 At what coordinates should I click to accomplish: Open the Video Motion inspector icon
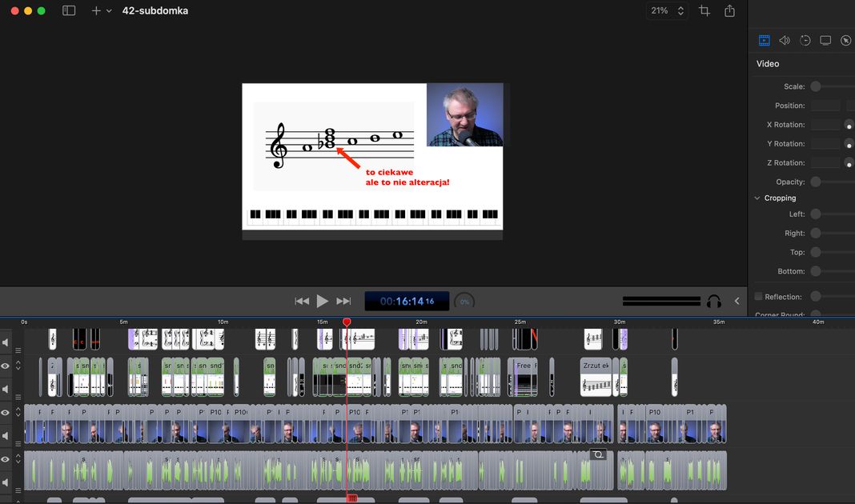(805, 40)
